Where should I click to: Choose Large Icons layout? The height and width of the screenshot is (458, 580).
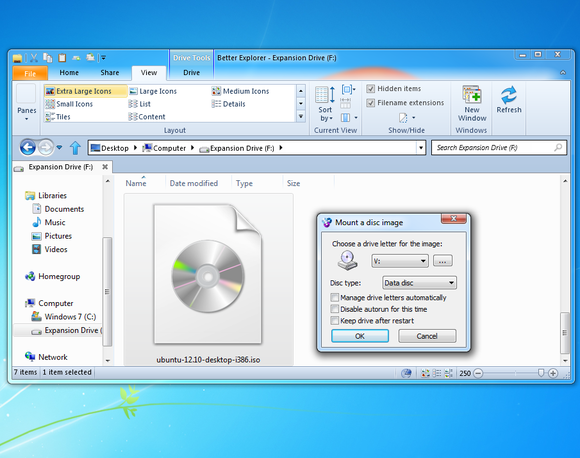point(153,91)
